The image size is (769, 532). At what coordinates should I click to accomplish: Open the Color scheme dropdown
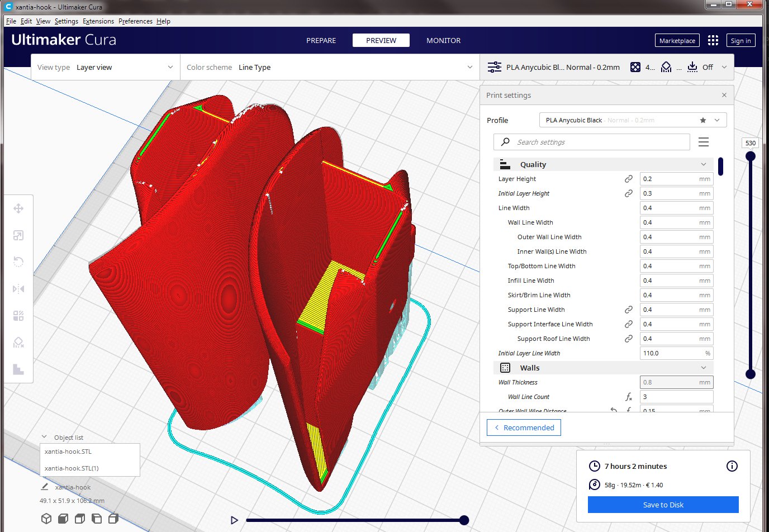pos(330,67)
